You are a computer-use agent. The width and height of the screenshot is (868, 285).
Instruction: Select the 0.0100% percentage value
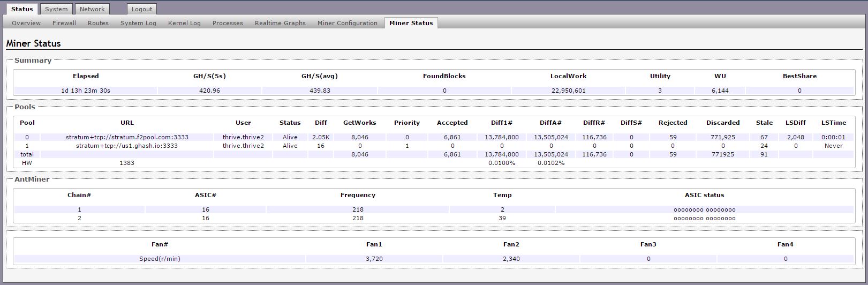tap(502, 163)
